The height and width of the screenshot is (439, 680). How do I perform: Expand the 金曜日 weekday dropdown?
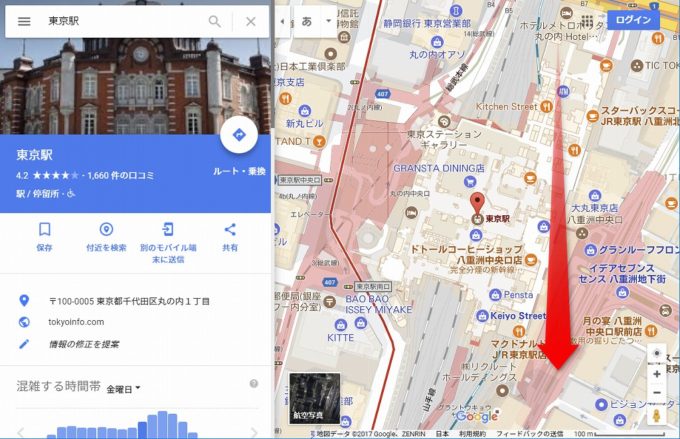124,388
